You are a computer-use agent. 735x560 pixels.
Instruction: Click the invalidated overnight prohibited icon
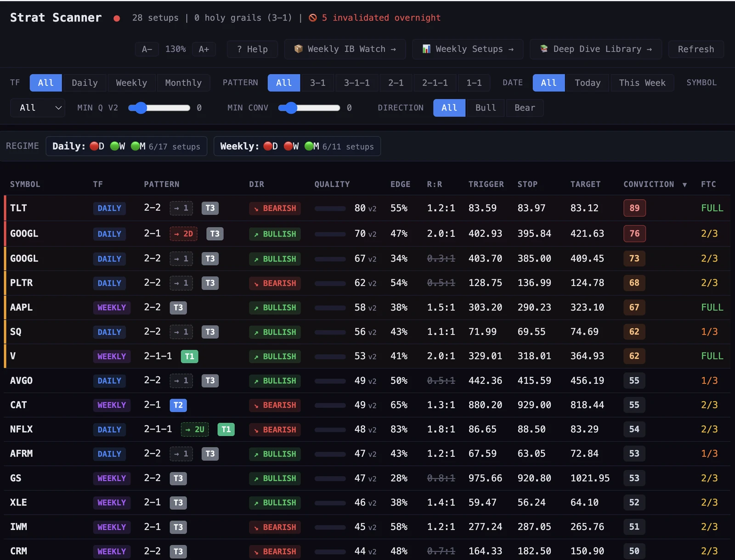click(313, 17)
